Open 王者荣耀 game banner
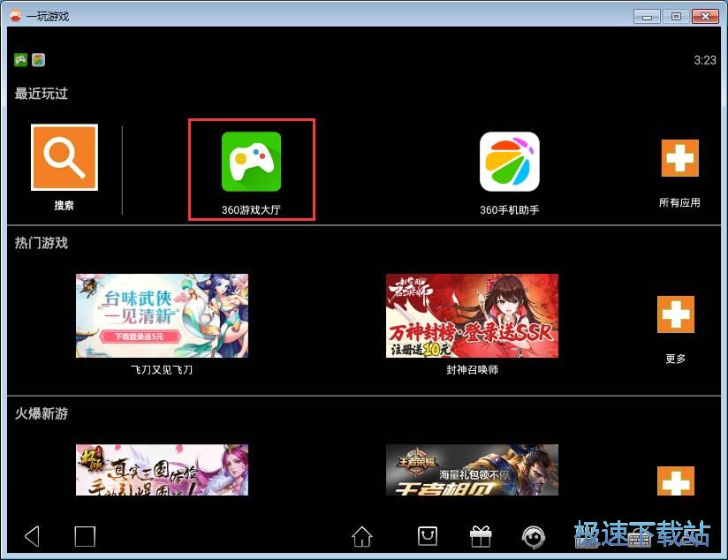 click(x=472, y=470)
